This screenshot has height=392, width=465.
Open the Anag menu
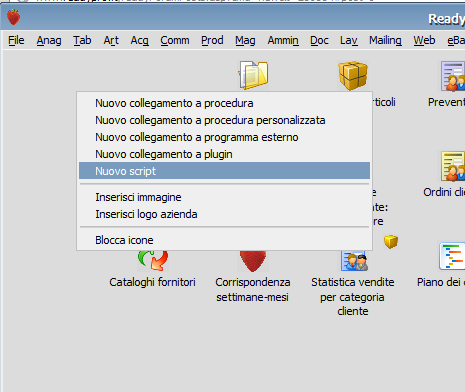[49, 40]
